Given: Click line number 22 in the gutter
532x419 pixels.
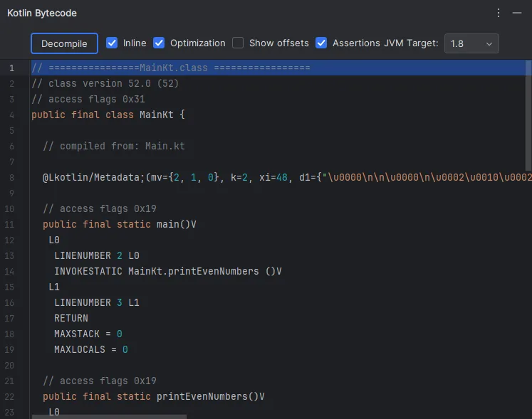Looking at the screenshot, I should pyautogui.click(x=9, y=397).
